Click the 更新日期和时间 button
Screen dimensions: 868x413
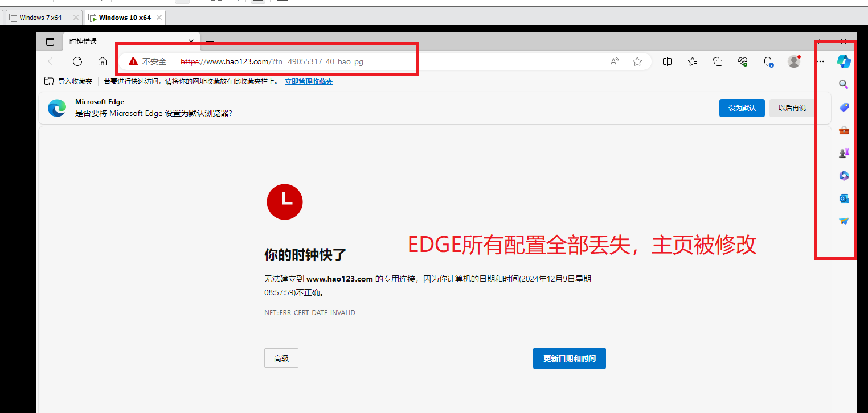pyautogui.click(x=570, y=358)
